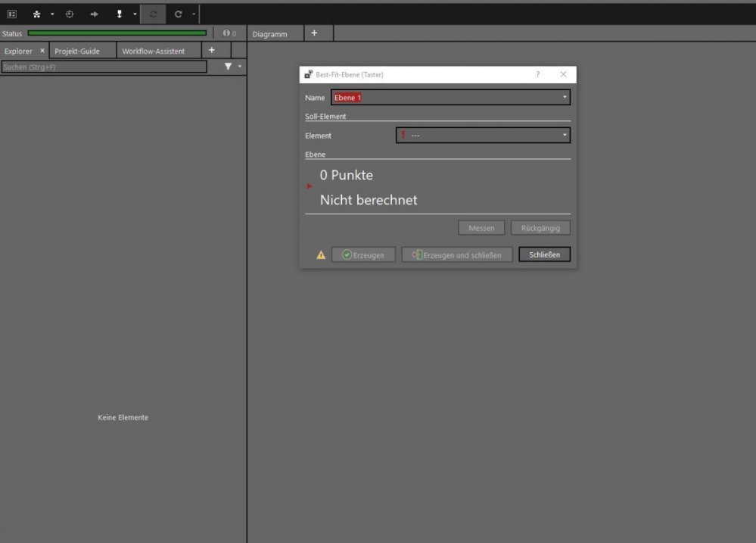Open the Name dropdown showing Ebene 1
The height and width of the screenshot is (543, 756).
(x=565, y=97)
